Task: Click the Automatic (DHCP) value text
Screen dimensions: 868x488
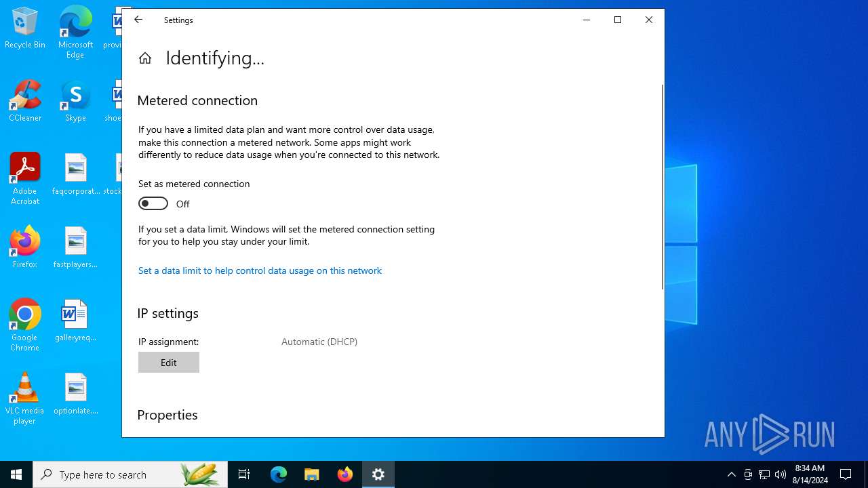Action: (319, 342)
